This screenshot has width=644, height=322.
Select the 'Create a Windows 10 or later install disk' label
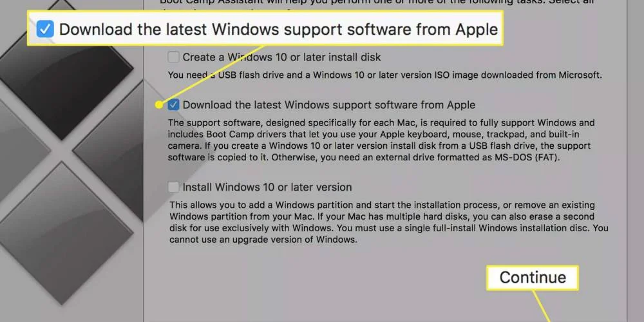pos(282,57)
